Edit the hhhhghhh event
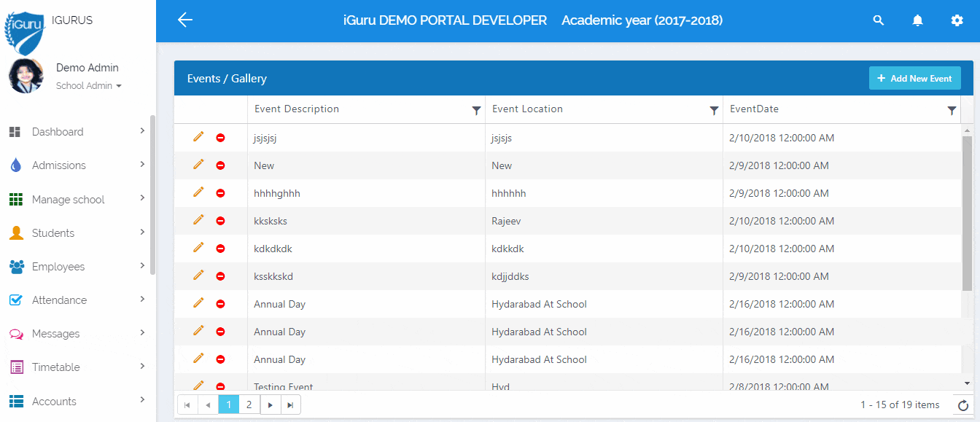 click(198, 192)
